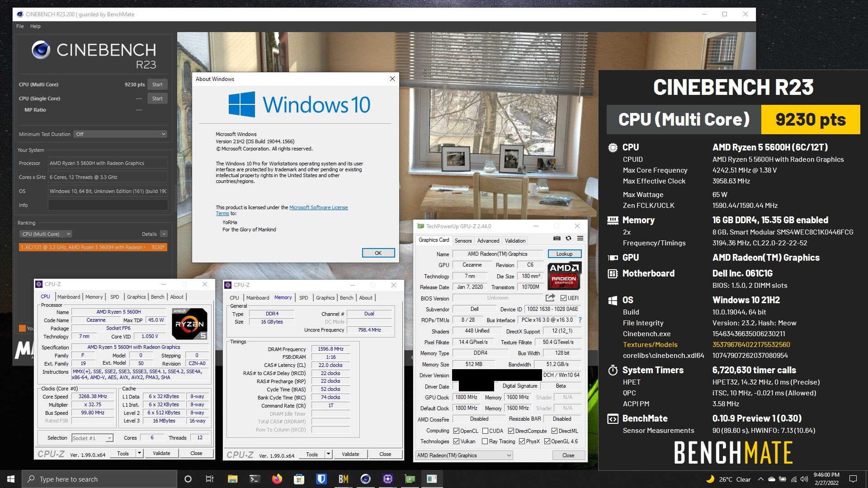Toggle the CUDA checkbox in GPU-Z
868x488 pixels.
click(485, 431)
